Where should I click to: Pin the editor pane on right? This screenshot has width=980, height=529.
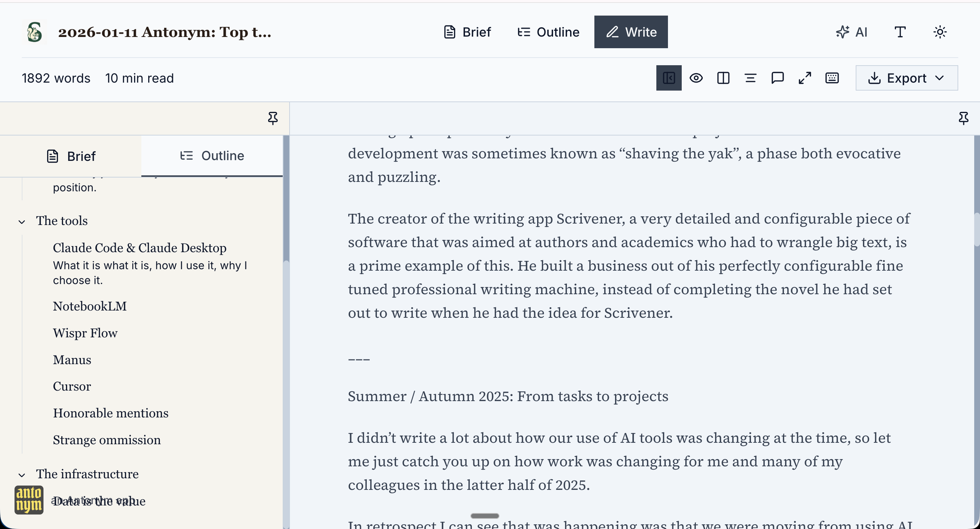pyautogui.click(x=963, y=118)
